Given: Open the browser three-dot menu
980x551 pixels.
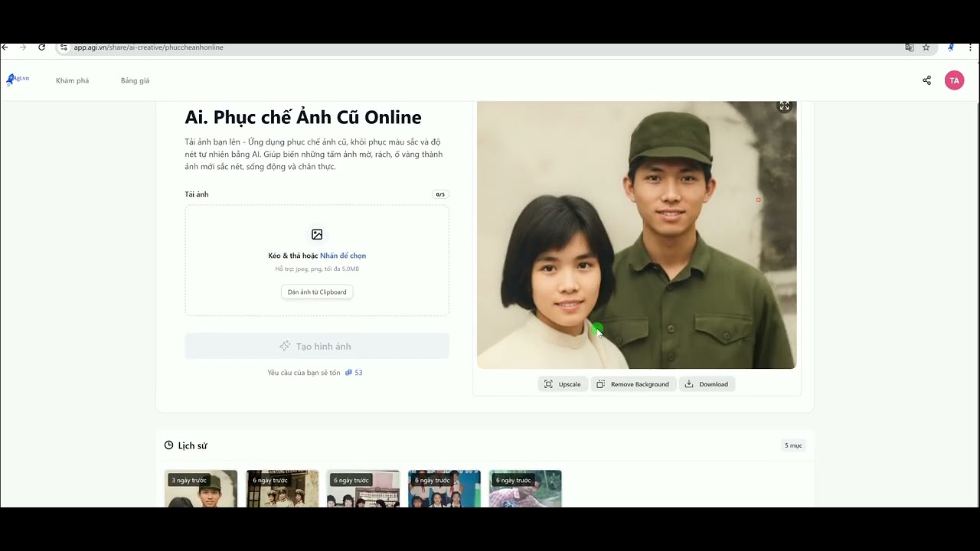Looking at the screenshot, I should tap(970, 47).
